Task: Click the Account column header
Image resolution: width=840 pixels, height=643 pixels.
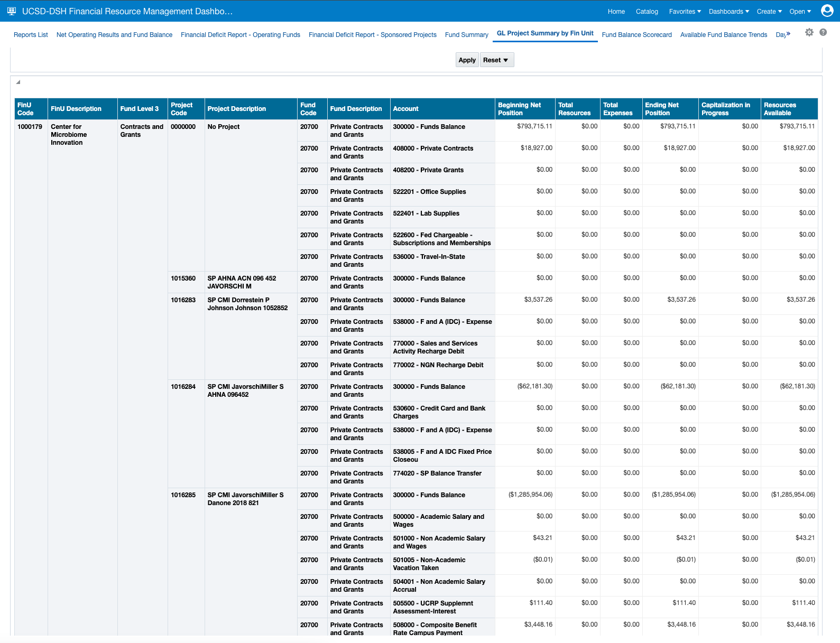Action: tap(442, 109)
